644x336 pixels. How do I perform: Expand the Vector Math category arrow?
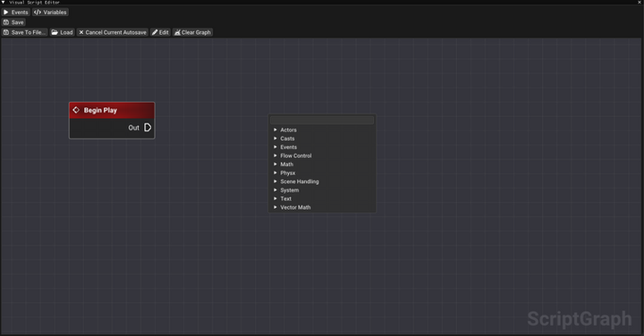pyautogui.click(x=275, y=207)
